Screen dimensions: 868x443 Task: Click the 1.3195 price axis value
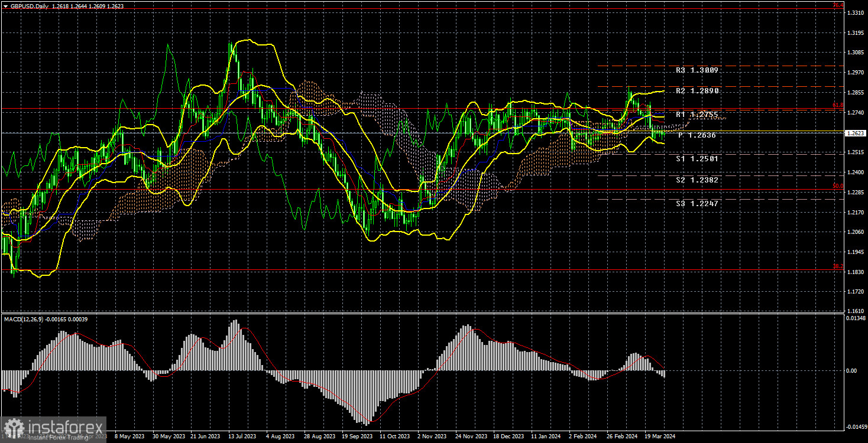855,33
